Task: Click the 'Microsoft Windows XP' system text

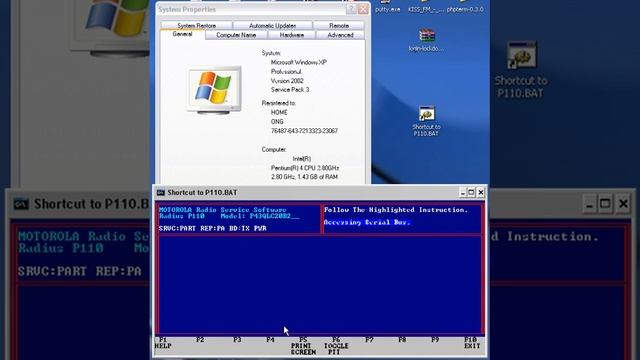Action: (298, 62)
